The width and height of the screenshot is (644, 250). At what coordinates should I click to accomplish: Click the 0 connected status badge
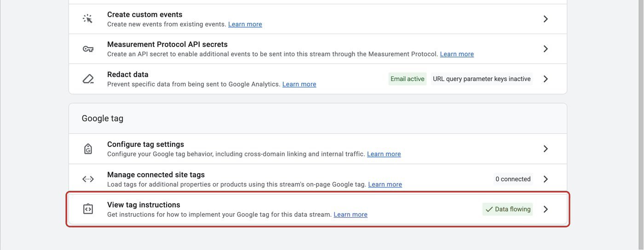click(513, 179)
